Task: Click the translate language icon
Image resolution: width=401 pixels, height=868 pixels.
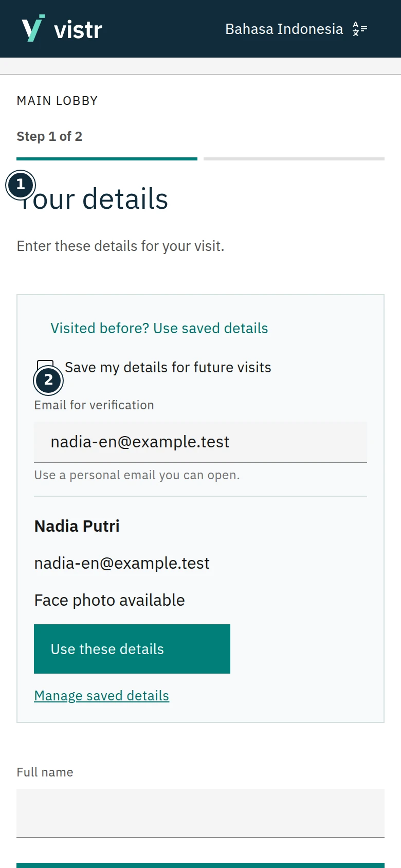Action: 359,29
